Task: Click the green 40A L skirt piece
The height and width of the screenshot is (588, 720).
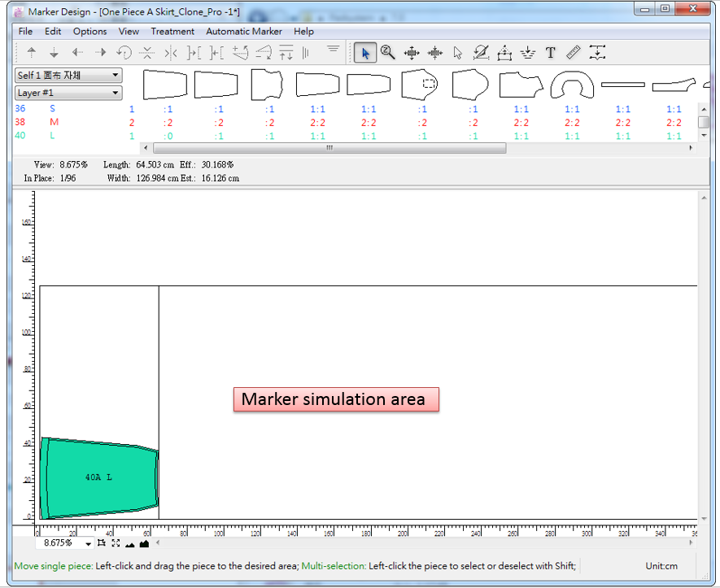Action: tap(98, 477)
